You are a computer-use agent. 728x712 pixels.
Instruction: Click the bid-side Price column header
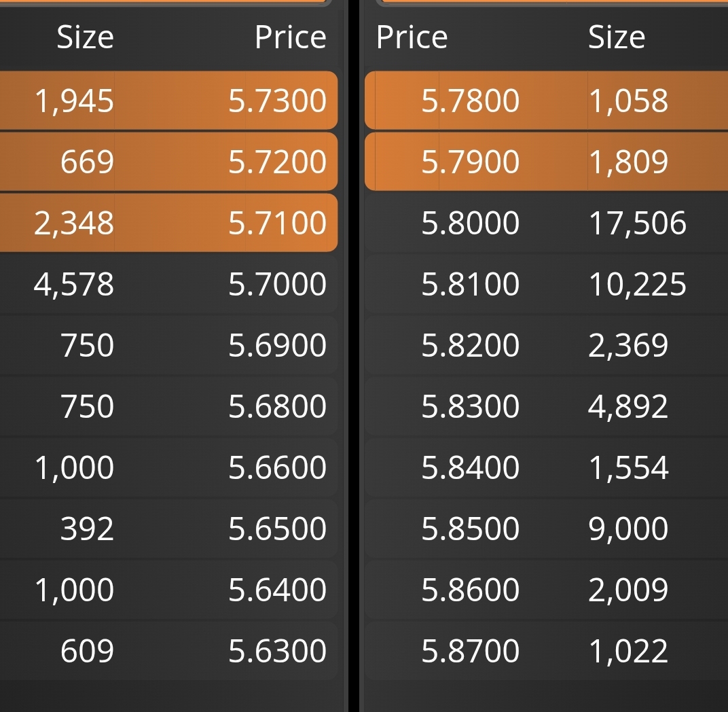pos(291,37)
